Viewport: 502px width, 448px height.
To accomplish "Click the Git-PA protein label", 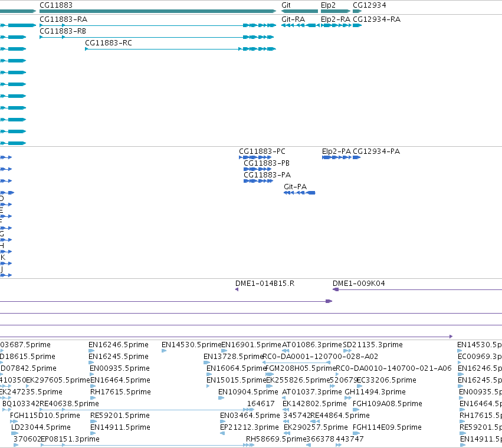I will pyautogui.click(x=295, y=186).
